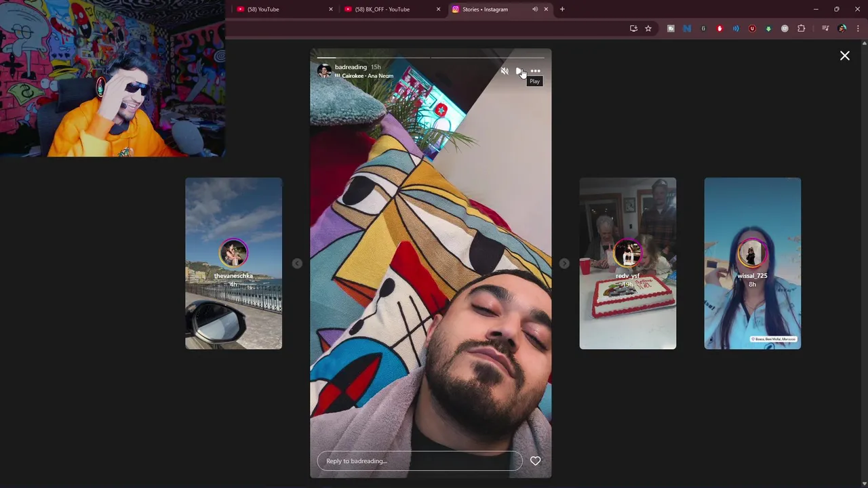This screenshot has width=868, height=488.
Task: Open a new browser tab
Action: pyautogui.click(x=562, y=9)
